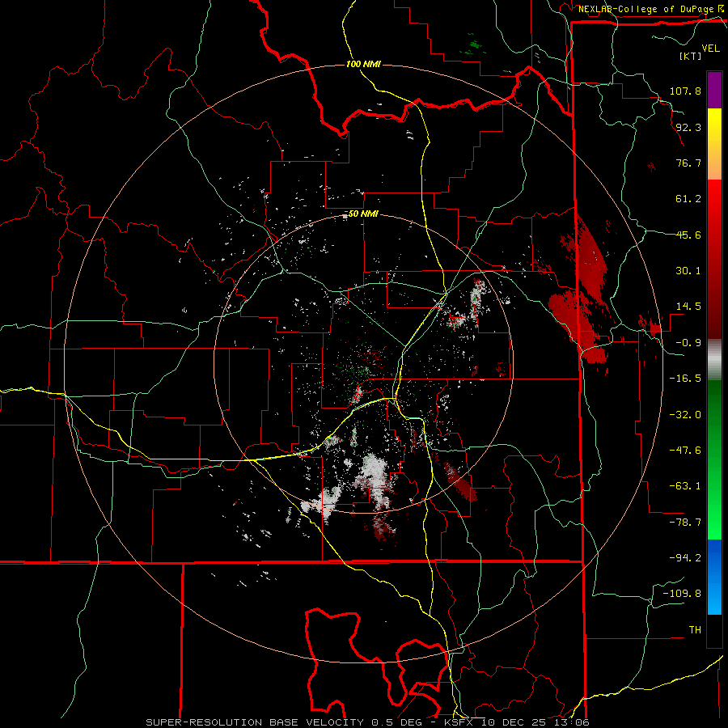This screenshot has height=728, width=728.
Task: Click the 76.7 scale value
Action: pos(688,163)
